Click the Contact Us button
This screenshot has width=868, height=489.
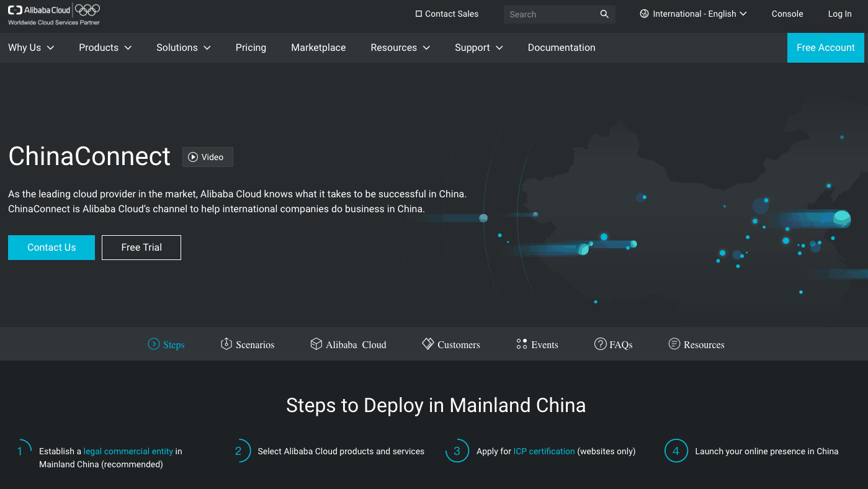(x=51, y=248)
